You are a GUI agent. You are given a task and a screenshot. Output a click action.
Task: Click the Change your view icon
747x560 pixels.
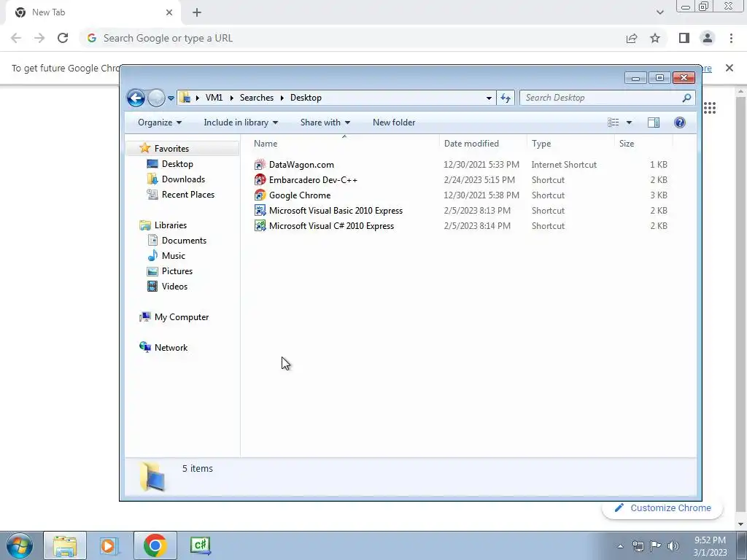(x=613, y=122)
